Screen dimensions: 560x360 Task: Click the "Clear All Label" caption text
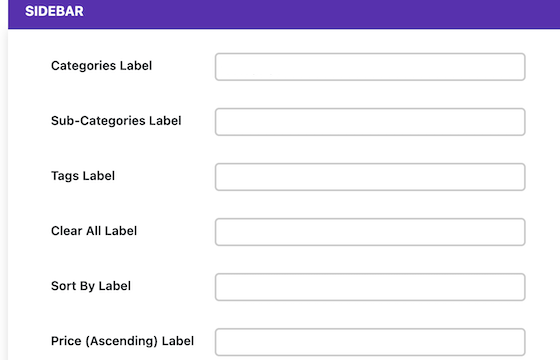pyautogui.click(x=94, y=231)
